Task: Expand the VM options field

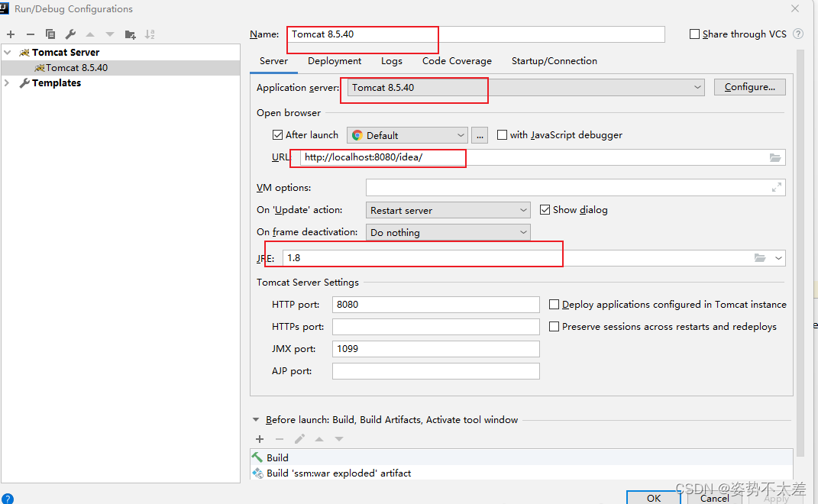Action: tap(776, 187)
